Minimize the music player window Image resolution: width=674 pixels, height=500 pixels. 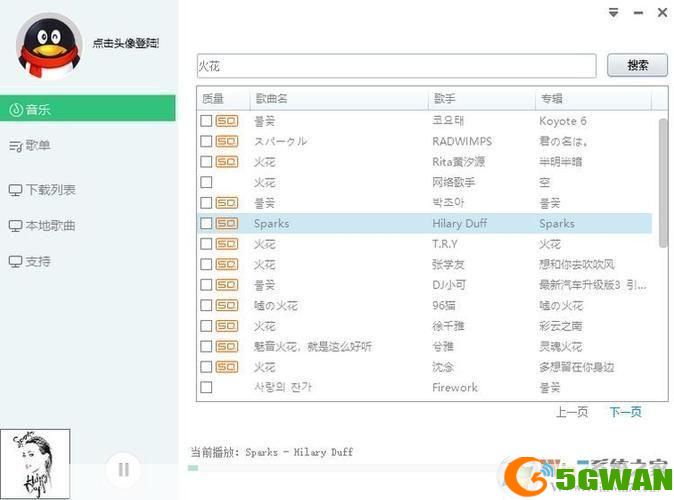pyautogui.click(x=638, y=13)
